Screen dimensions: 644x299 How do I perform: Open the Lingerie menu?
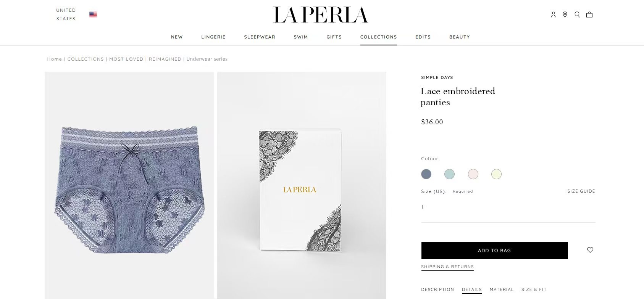click(213, 37)
